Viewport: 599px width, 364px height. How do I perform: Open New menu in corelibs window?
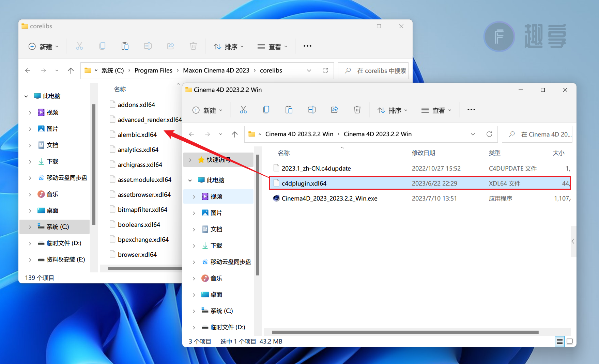coord(43,46)
